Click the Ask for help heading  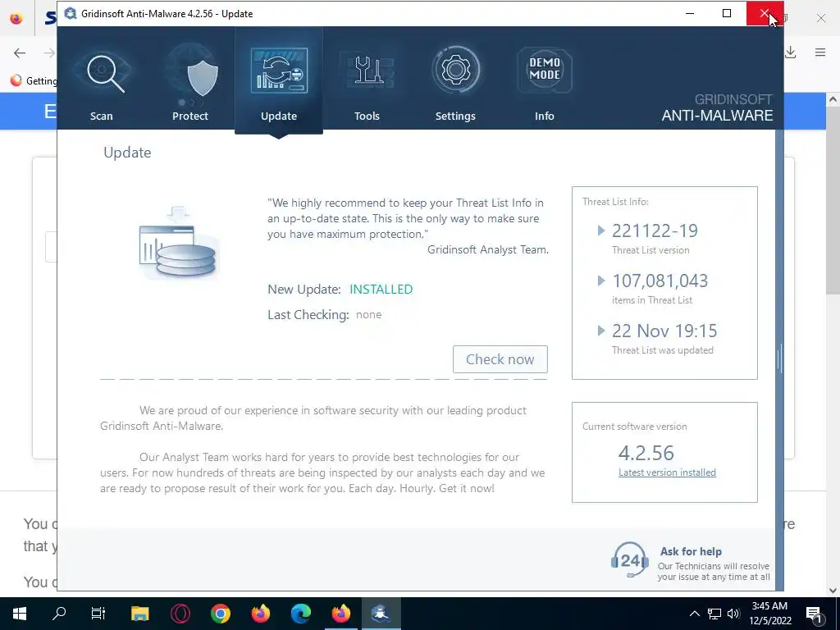(691, 551)
